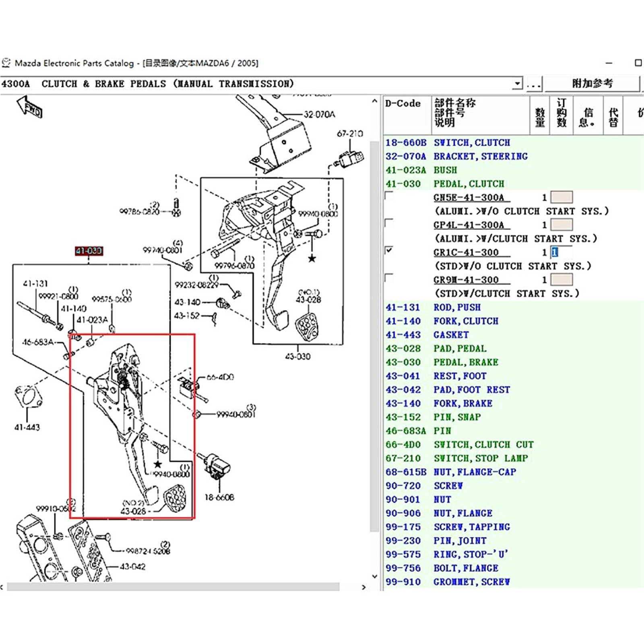The image size is (644, 644).
Task: Click the 附加参考 button
Action: (x=592, y=84)
